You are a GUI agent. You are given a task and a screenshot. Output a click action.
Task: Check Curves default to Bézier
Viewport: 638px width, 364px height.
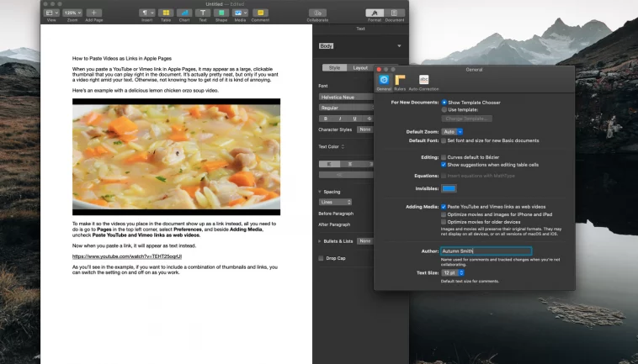coord(444,157)
